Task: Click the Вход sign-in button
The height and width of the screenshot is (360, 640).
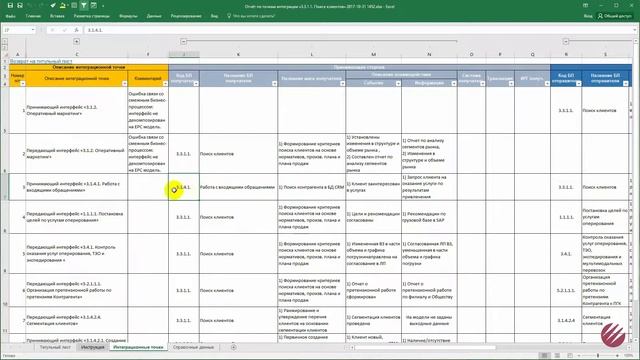Action: point(588,16)
